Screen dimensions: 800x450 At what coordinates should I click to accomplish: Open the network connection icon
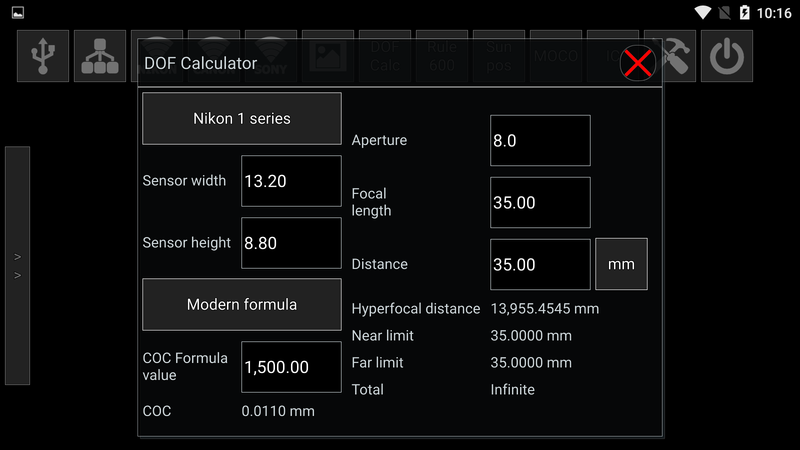[x=100, y=56]
